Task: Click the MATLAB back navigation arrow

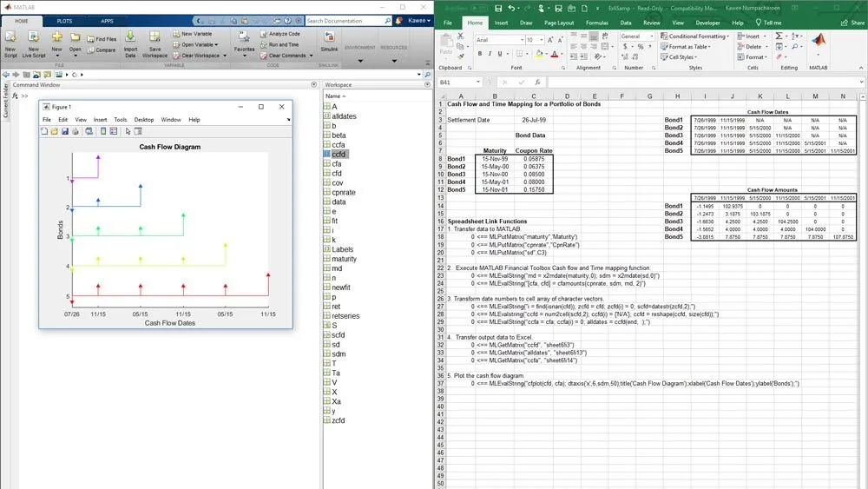Action: pyautogui.click(x=6, y=74)
